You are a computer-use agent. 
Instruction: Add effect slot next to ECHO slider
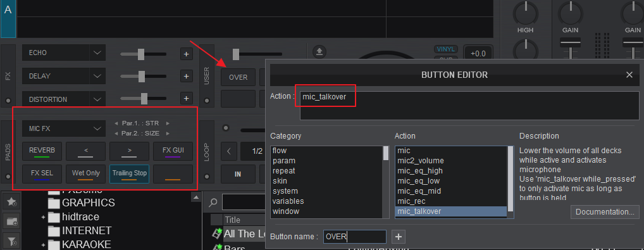186,53
